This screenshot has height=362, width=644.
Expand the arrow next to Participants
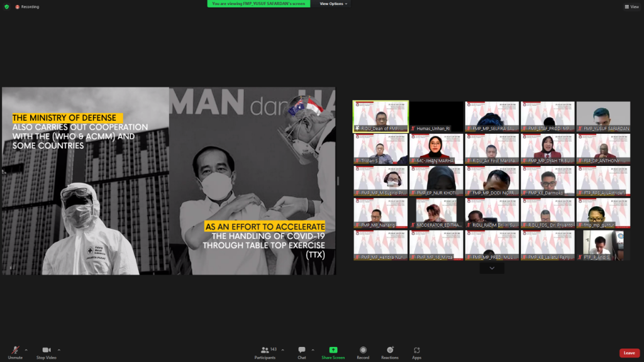pyautogui.click(x=282, y=350)
